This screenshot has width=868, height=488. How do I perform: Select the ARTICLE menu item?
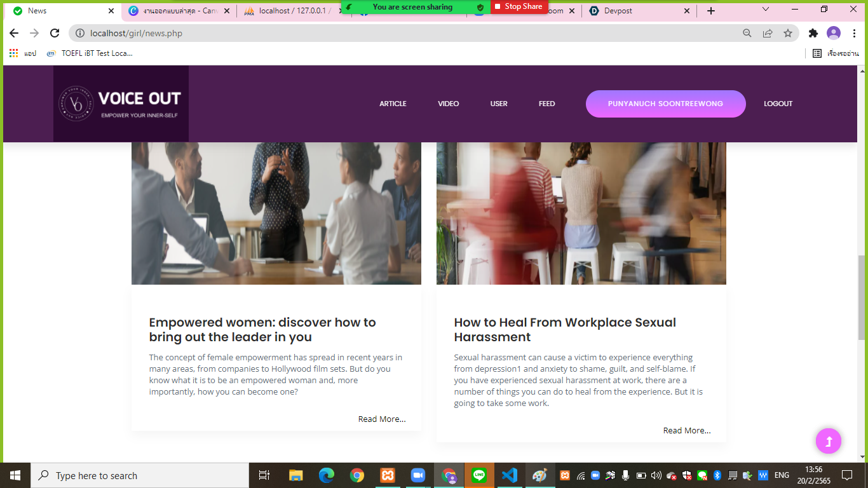point(393,103)
